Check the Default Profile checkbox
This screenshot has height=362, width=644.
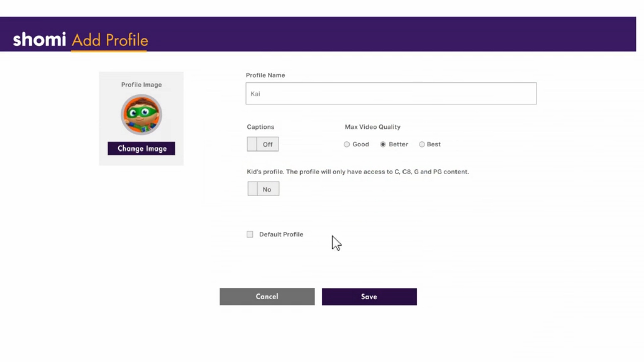click(x=250, y=234)
